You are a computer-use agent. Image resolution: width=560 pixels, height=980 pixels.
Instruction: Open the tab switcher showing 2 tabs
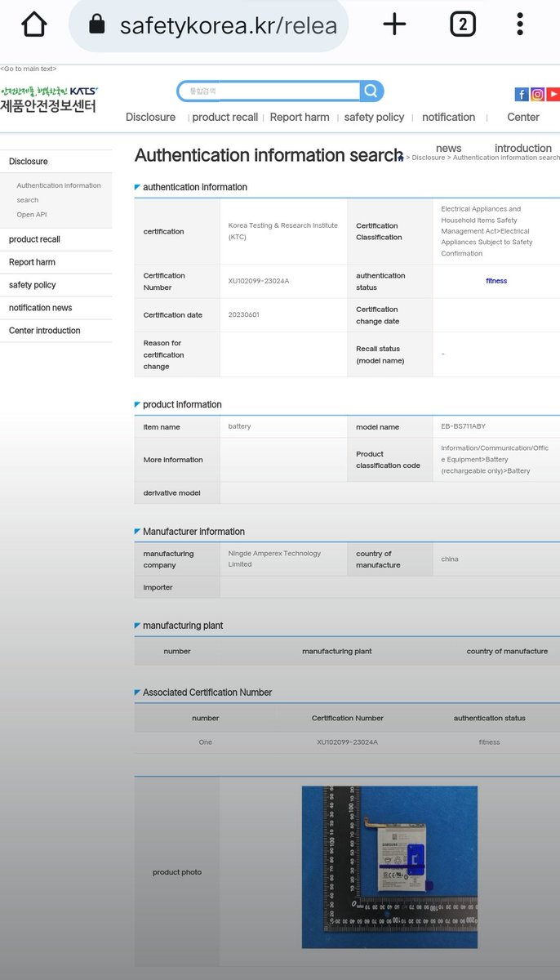[x=463, y=24]
